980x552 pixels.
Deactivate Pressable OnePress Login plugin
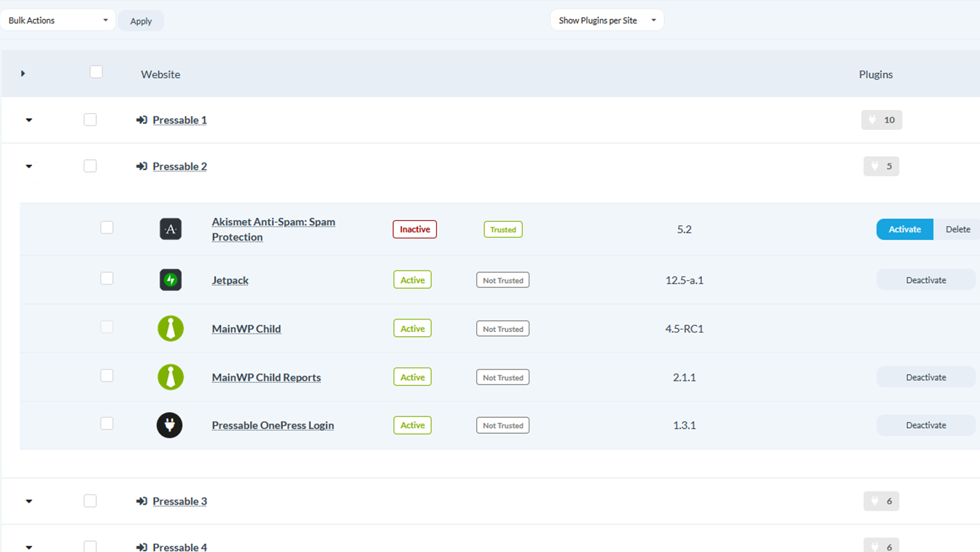pos(926,425)
